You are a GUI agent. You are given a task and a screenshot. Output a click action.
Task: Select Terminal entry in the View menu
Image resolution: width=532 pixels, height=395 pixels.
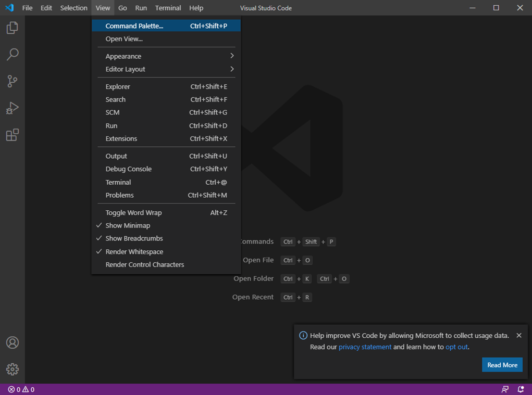point(166,182)
